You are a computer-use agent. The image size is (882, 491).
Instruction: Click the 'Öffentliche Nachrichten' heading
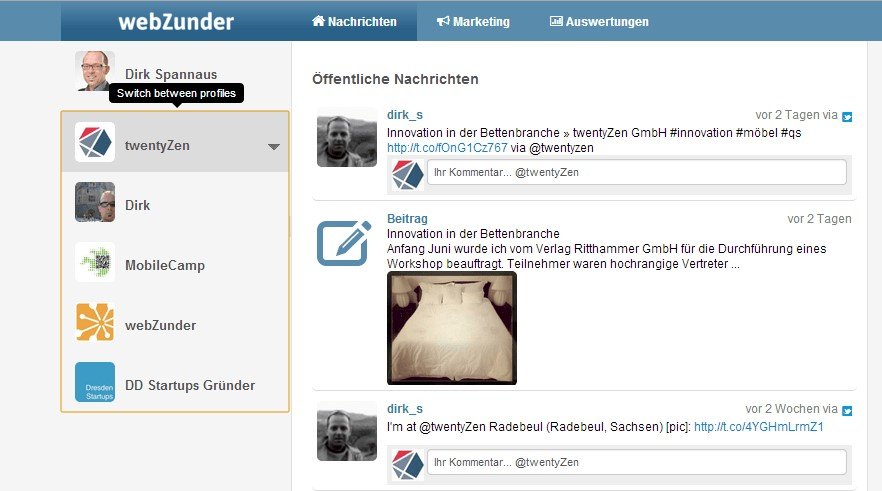coord(395,79)
